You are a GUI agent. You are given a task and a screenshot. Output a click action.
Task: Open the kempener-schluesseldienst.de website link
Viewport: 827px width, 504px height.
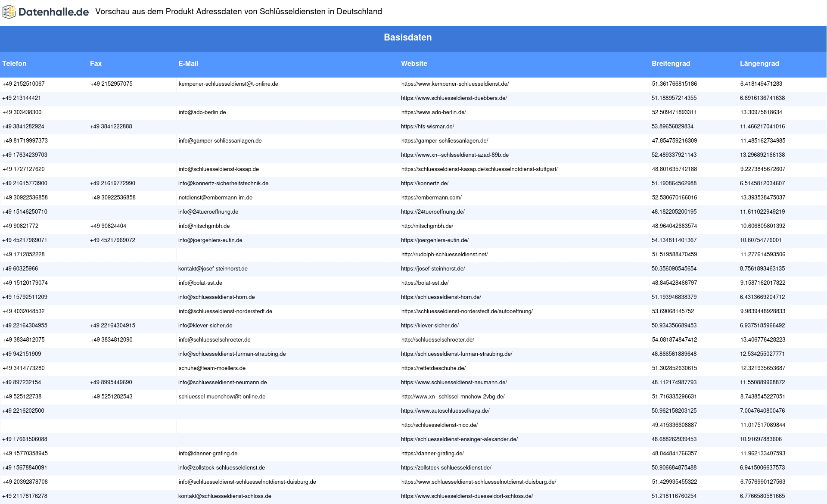[455, 84]
